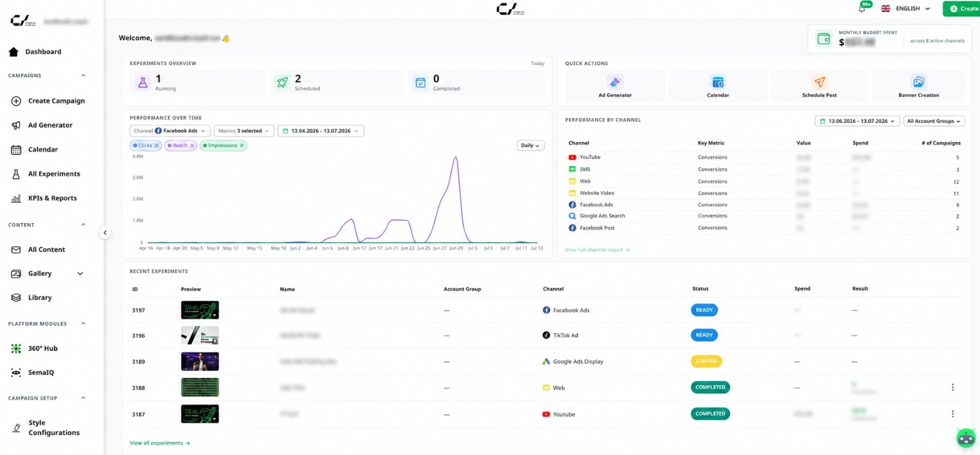
Task: Click the Schedule Post paper plane icon
Action: [x=820, y=82]
